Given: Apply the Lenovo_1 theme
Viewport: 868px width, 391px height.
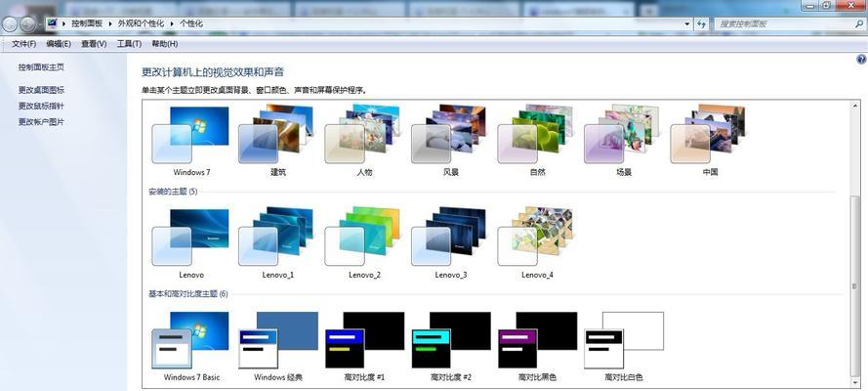Looking at the screenshot, I should coord(277,243).
